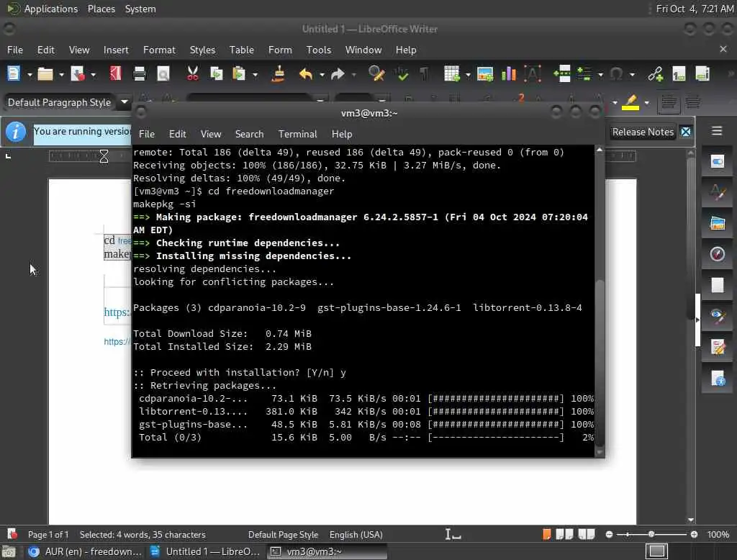
Task: Open terminal Search menu
Action: (249, 134)
